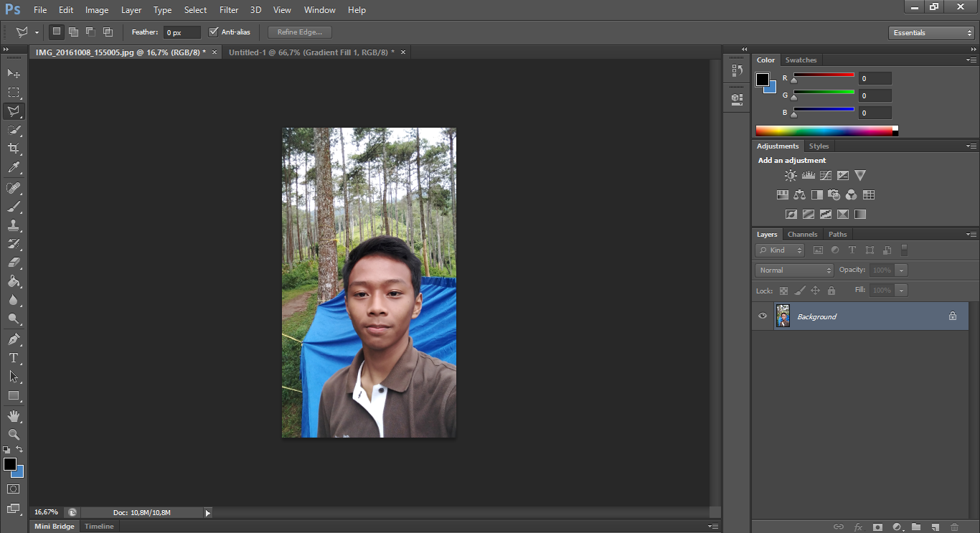The width and height of the screenshot is (980, 533).
Task: Select the Clone Stamp tool
Action: pos(14,225)
